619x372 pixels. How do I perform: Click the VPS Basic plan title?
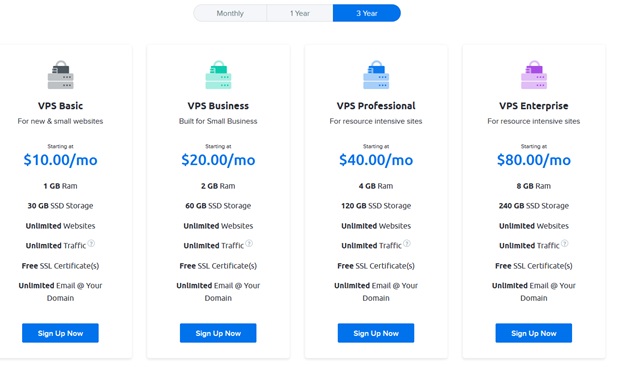(60, 106)
